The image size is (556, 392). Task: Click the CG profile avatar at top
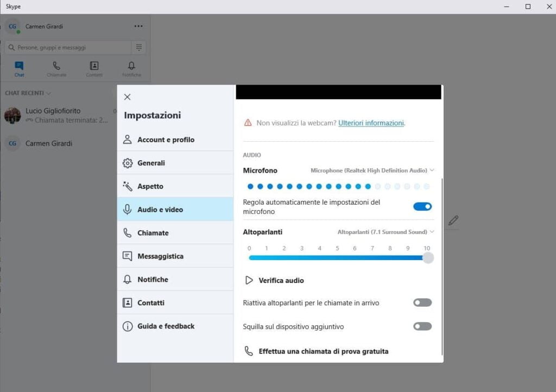click(x=12, y=27)
